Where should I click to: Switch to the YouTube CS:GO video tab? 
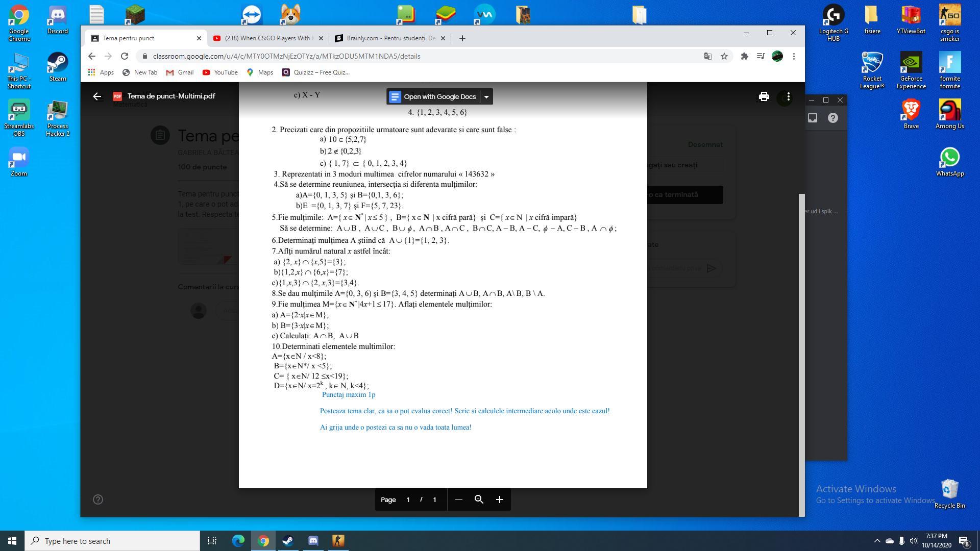point(267,38)
